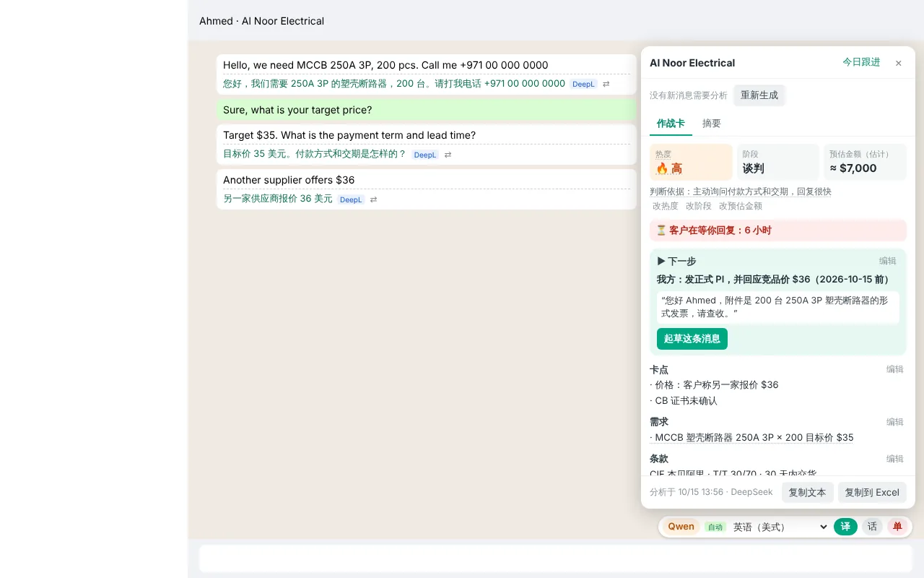Click the 热度 高 card
924x578 pixels.
pos(691,162)
